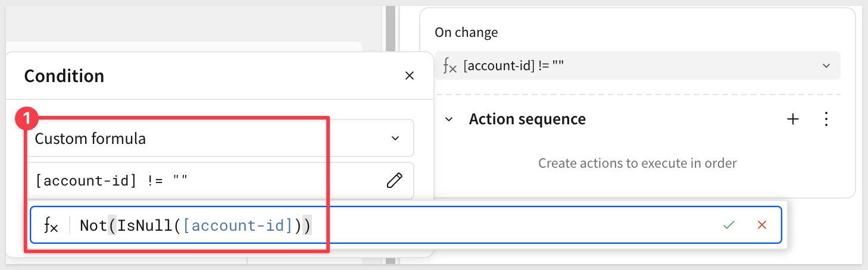Confirm the formula with the green checkmark
This screenshot has width=868, height=270.
pyautogui.click(x=729, y=225)
